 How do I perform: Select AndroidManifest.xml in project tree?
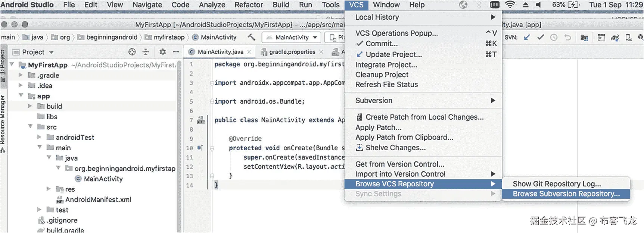[x=98, y=199]
